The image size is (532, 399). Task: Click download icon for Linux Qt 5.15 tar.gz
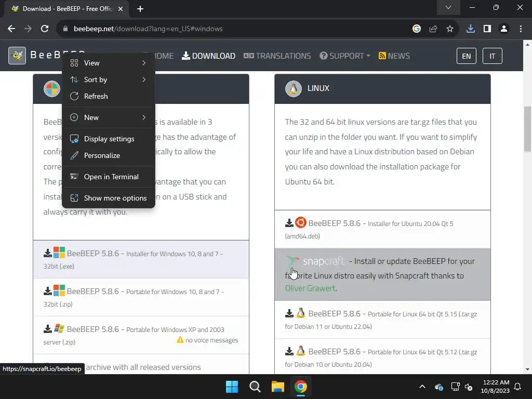289,313
